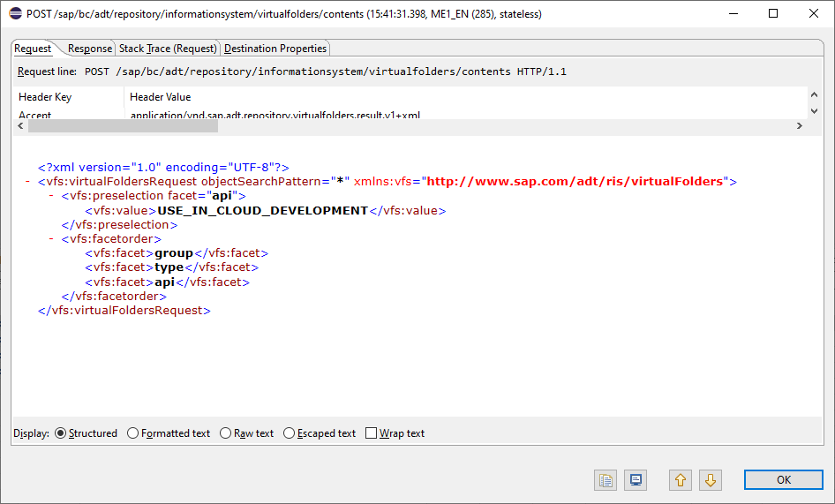This screenshot has width=835, height=504.
Task: Open the Destination Properties tab
Action: tap(275, 49)
